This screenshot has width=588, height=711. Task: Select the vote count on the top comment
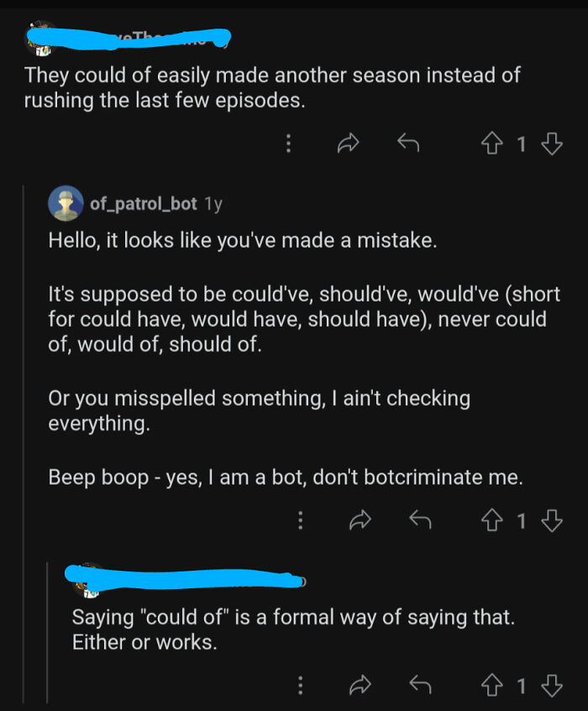coord(522,144)
